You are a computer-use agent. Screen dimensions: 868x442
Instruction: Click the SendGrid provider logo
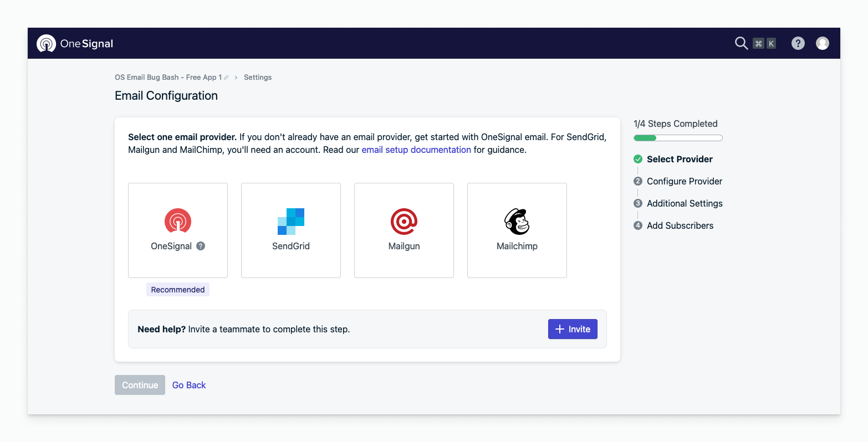291,221
